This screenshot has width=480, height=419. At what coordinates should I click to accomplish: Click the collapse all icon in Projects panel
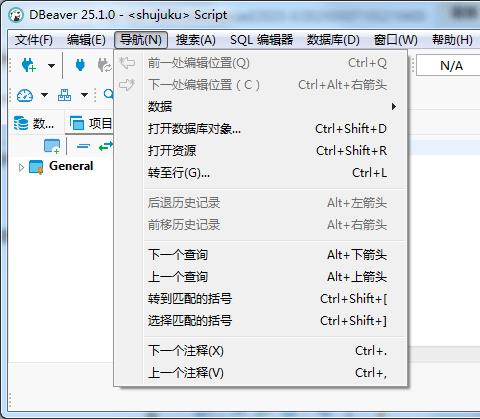pyautogui.click(x=83, y=146)
